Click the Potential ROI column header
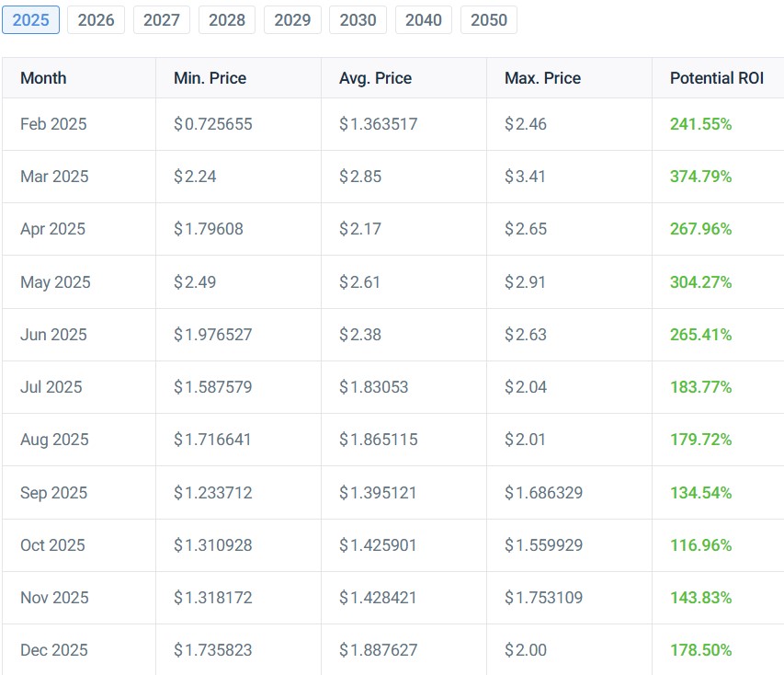The height and width of the screenshot is (675, 784). point(716,78)
